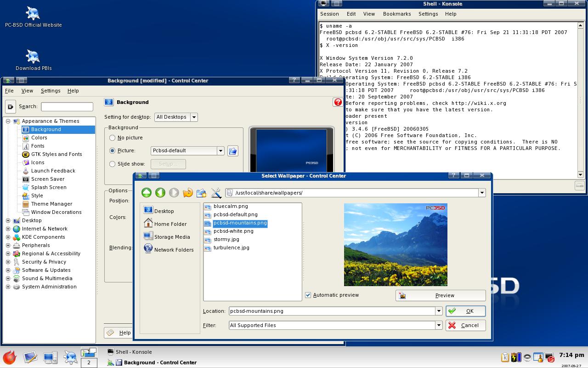
Task: Reload the wallpapers folder listing
Action: click(x=188, y=193)
